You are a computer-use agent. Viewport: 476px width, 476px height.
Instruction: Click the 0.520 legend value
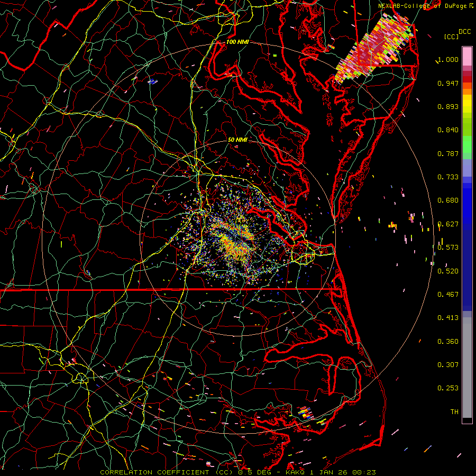point(448,271)
